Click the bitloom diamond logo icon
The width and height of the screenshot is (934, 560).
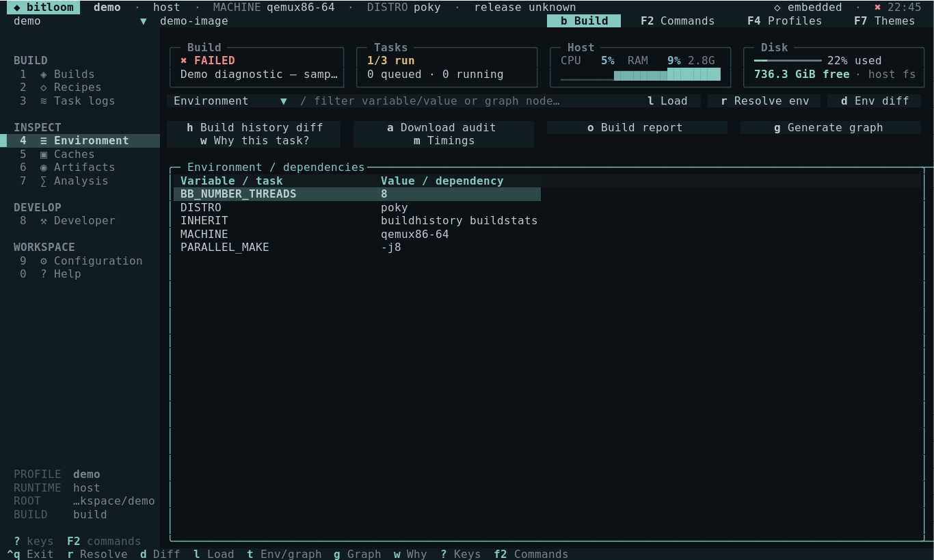point(17,8)
